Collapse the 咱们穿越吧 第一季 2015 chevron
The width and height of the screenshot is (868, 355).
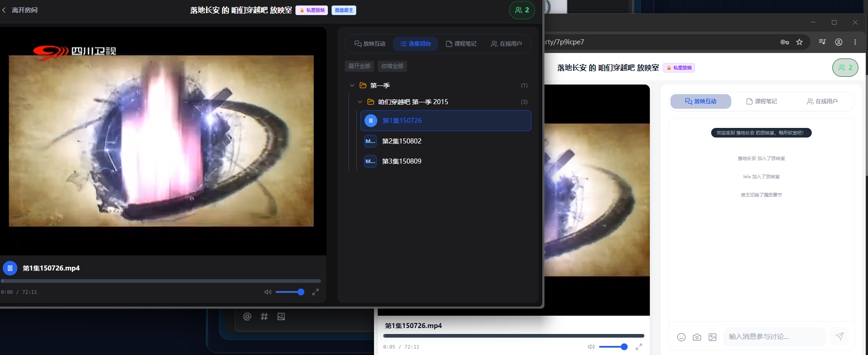(360, 102)
